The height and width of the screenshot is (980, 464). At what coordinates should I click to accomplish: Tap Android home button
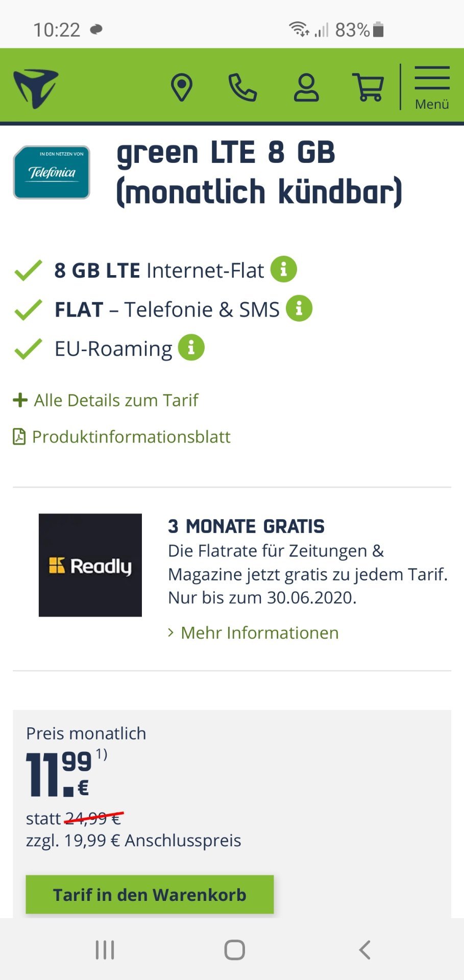pos(235,950)
